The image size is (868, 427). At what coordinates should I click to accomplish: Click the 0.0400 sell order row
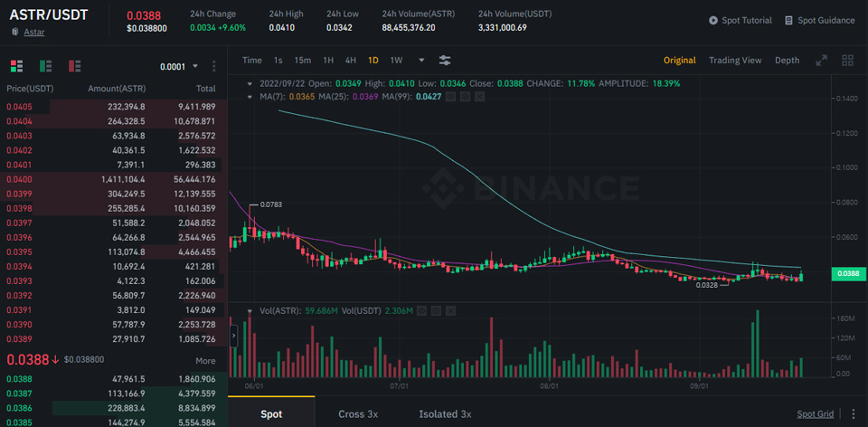(113, 180)
